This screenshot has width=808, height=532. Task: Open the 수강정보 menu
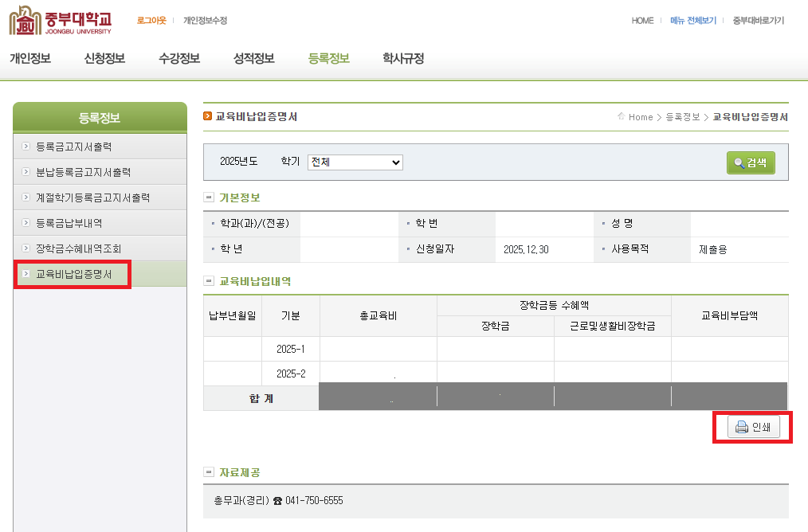[x=179, y=58]
